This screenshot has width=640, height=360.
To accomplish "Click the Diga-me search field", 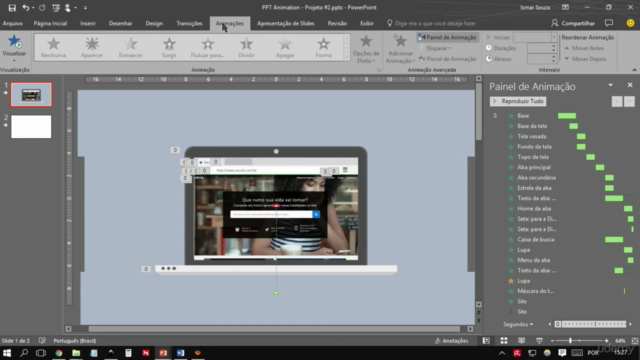I will 431,23.
